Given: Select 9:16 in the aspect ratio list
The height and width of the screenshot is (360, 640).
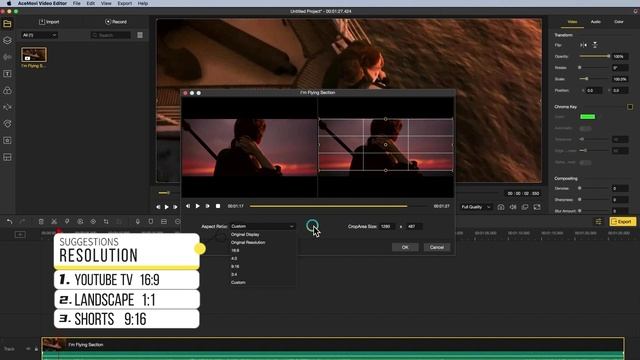Looking at the screenshot, I should coord(235,267).
